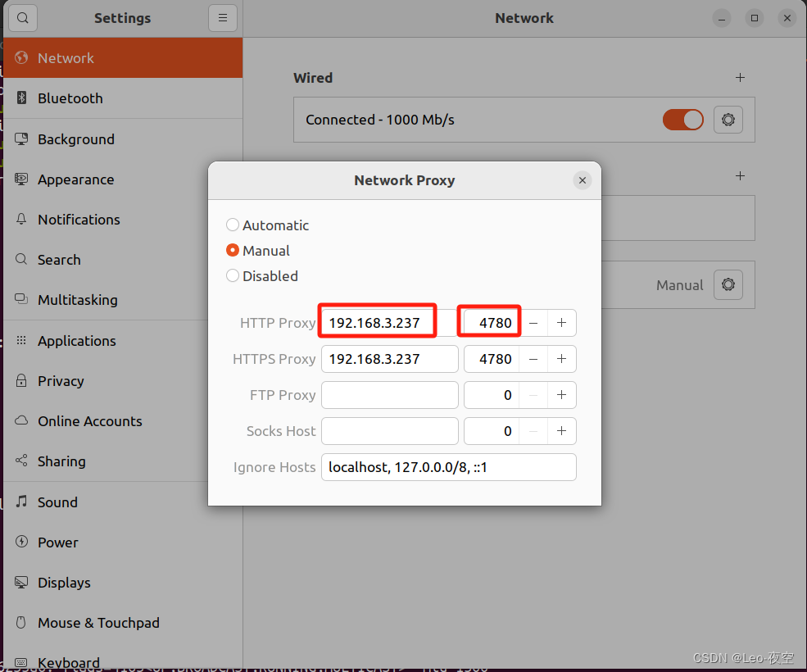Increase the Socks Host port
Screen dimensions: 807x672
point(561,430)
